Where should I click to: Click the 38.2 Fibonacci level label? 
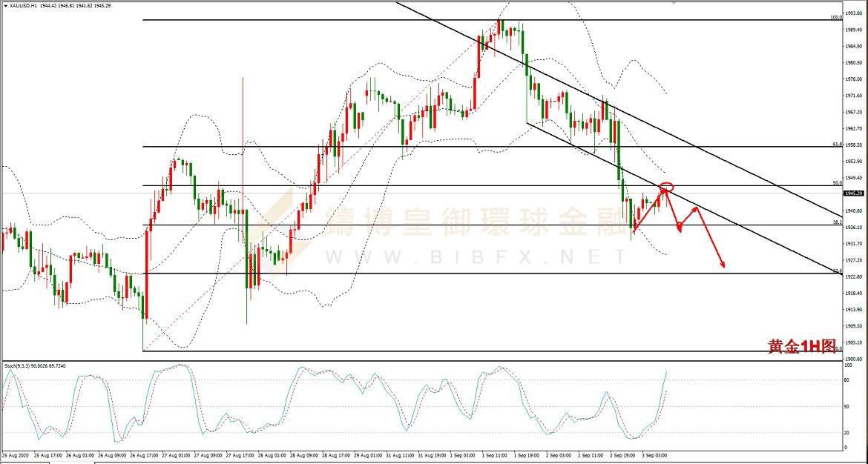point(836,222)
